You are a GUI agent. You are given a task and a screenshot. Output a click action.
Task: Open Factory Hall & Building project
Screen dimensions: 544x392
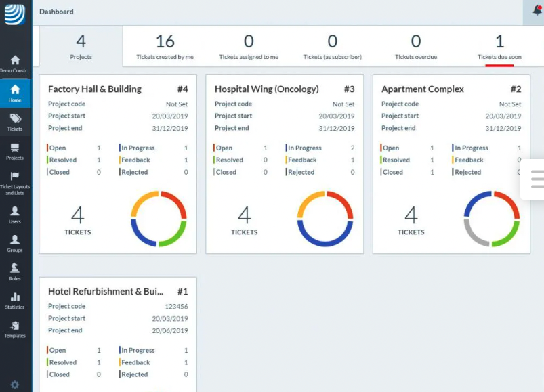click(x=95, y=89)
